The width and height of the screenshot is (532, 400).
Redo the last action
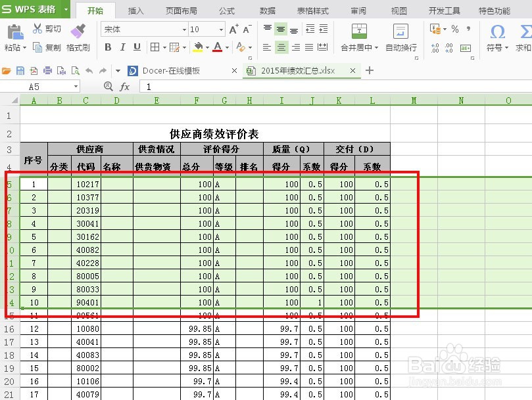(103, 71)
